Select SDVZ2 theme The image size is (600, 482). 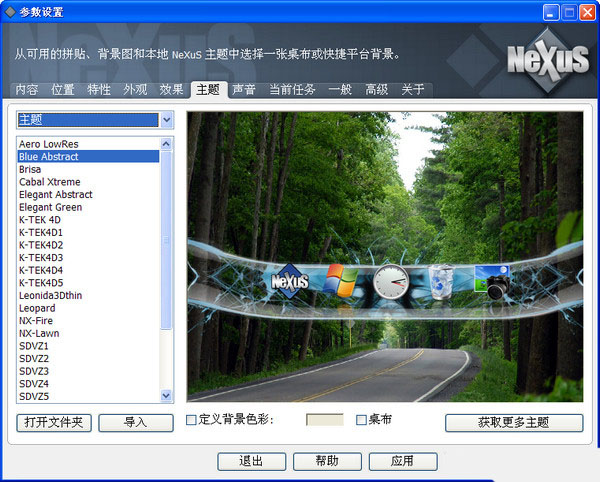coord(88,358)
